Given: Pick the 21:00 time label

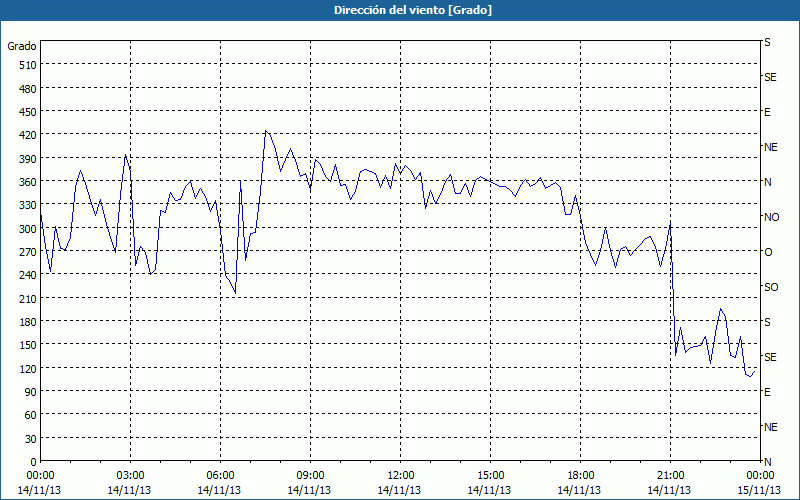Looking at the screenshot, I should 670,476.
